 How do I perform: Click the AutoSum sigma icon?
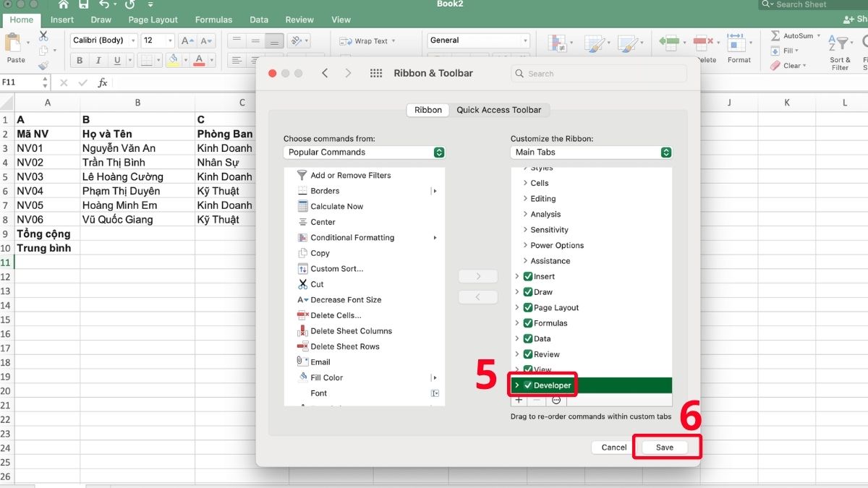(x=775, y=35)
